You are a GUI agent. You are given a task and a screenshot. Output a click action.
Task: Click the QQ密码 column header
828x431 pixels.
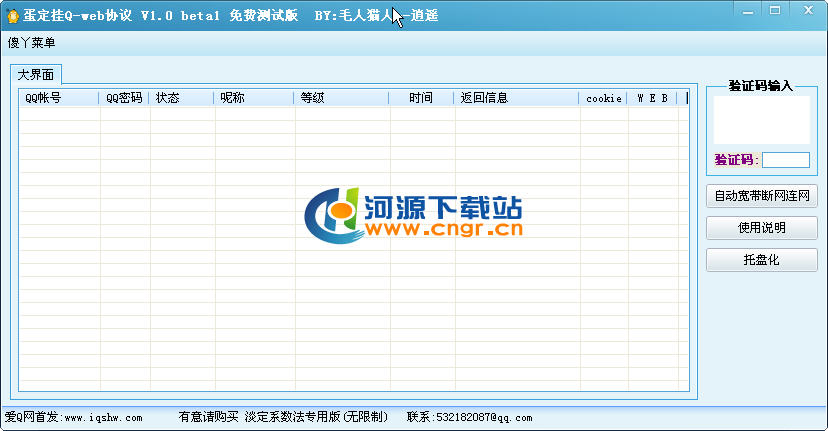tap(124, 98)
